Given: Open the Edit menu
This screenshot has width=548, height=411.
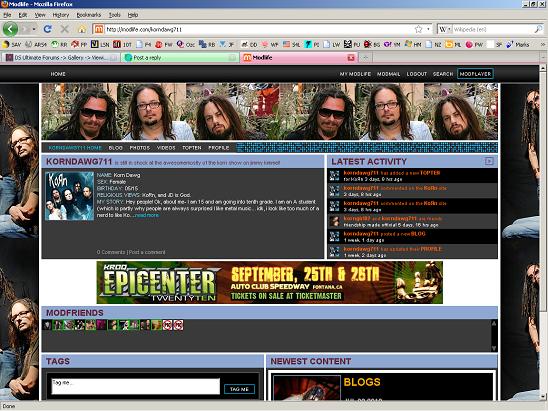Looking at the screenshot, I should pyautogui.click(x=23, y=15).
